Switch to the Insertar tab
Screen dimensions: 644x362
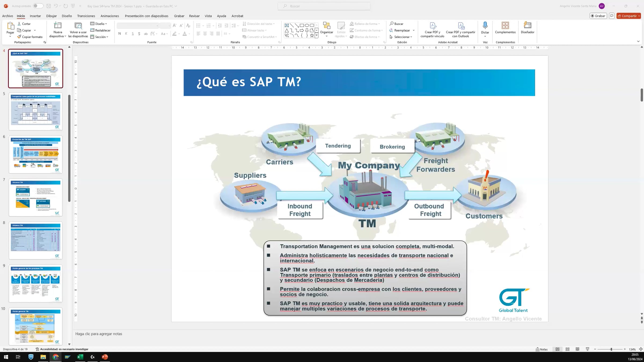35,16
